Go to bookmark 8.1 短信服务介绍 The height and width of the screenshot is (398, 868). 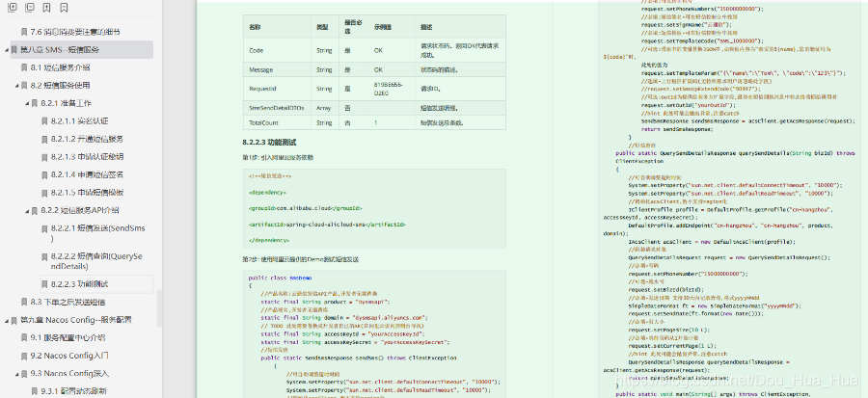[x=60, y=67]
